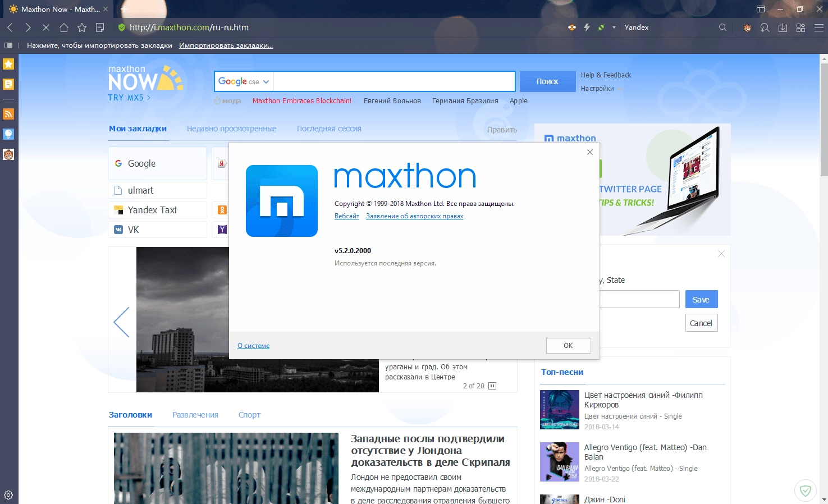Image resolution: width=828 pixels, height=504 pixels.
Task: Click the TRY MX5 link
Action: [129, 98]
